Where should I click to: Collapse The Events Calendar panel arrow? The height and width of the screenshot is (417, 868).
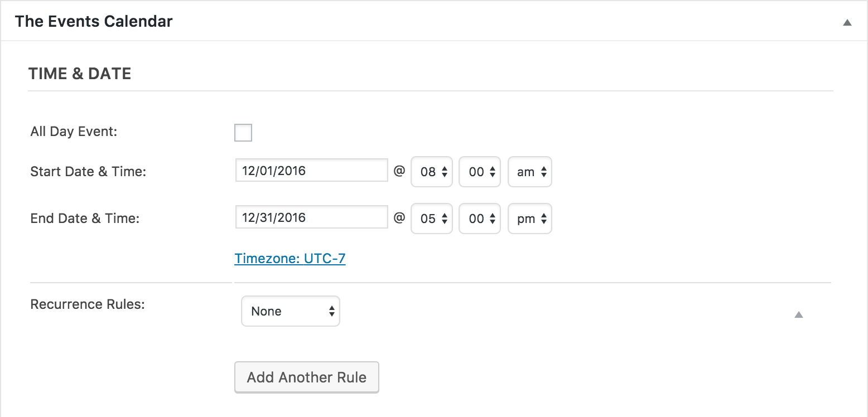coord(847,23)
